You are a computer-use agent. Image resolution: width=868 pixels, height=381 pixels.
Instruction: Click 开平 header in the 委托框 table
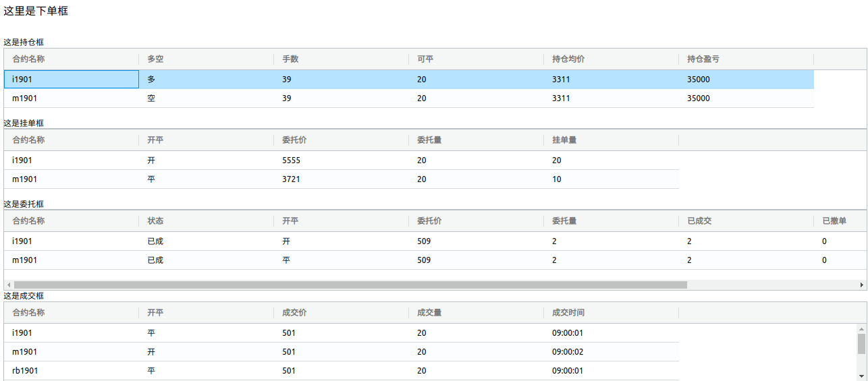[342, 221]
